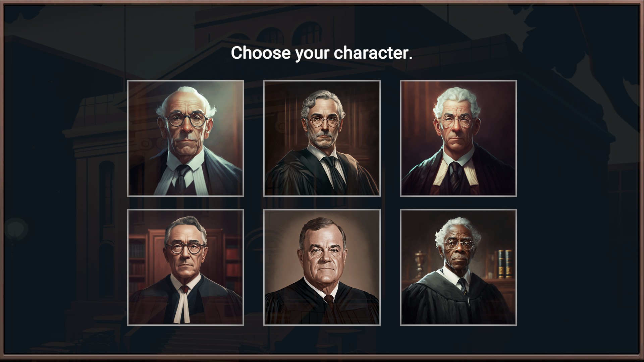Select the character with the gray beard
Image resolution: width=644 pixels, height=362 pixels.
322,138
